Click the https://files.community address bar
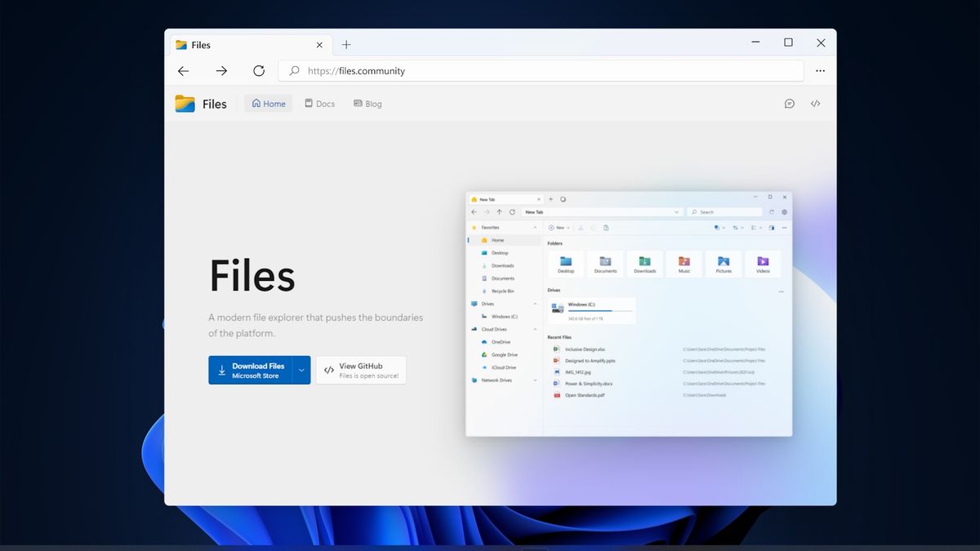 click(x=541, y=71)
